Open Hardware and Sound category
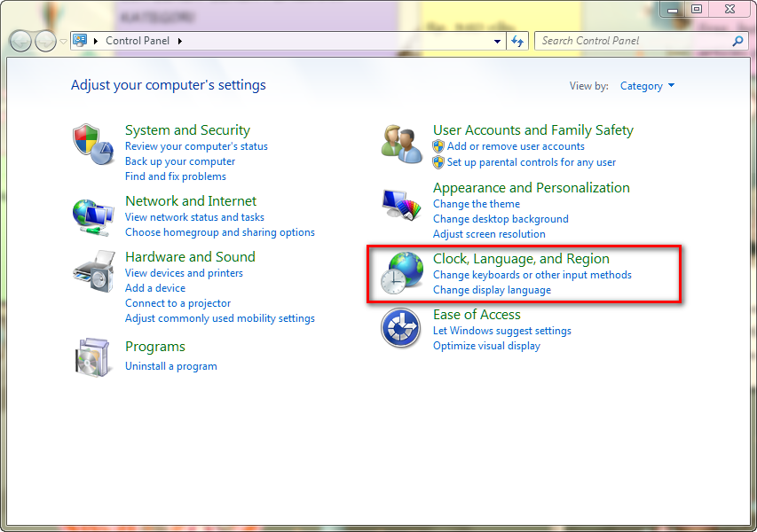 coord(190,257)
